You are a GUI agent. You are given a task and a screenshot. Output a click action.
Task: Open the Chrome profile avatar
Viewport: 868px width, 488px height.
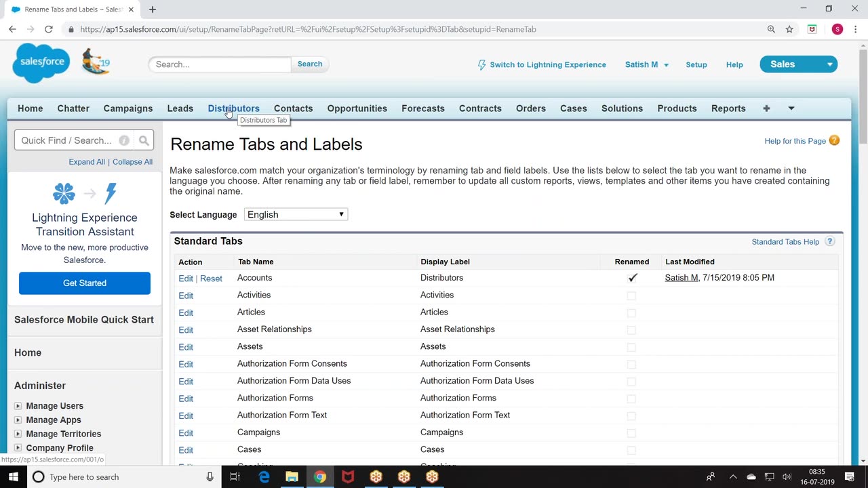(x=837, y=29)
